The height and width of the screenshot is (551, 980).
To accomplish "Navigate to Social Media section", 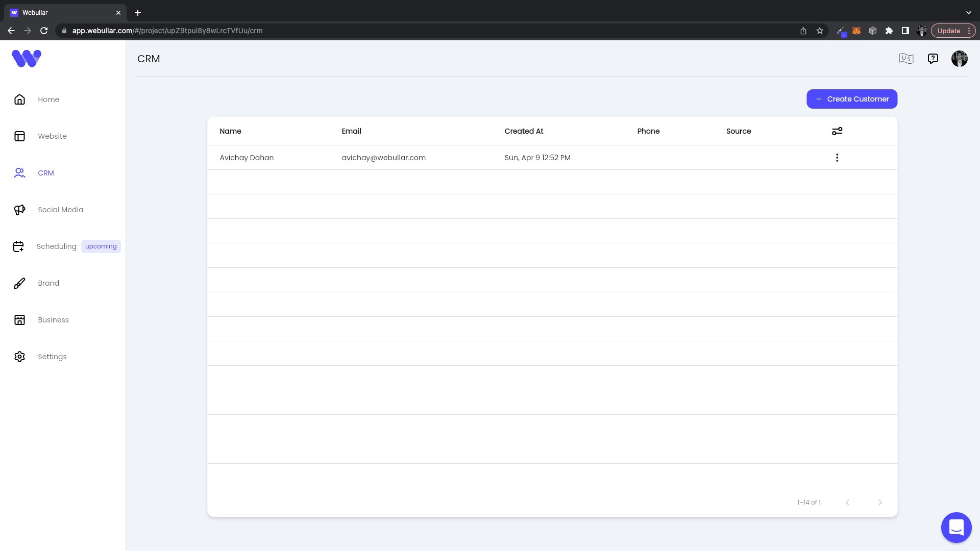I will pos(61,209).
